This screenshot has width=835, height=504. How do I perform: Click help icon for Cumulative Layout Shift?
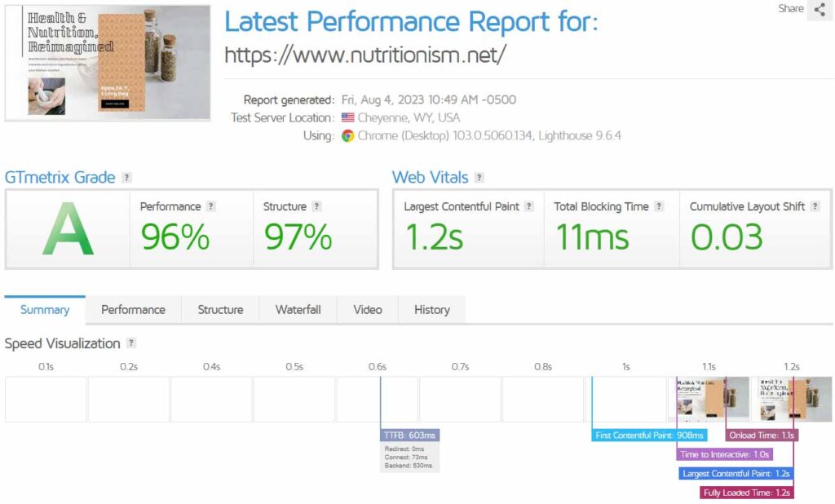[815, 207]
